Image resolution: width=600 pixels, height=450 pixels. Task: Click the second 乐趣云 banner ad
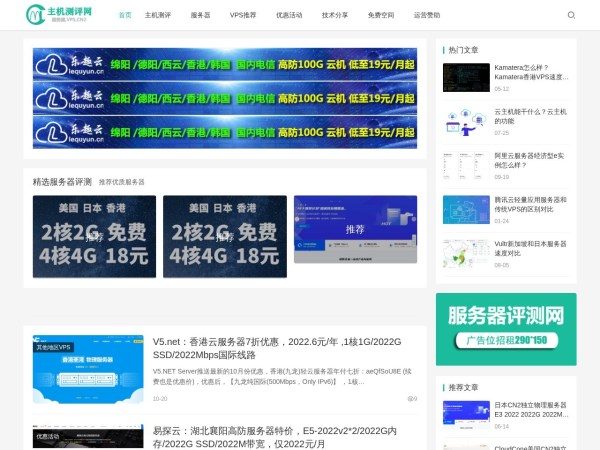(x=225, y=98)
